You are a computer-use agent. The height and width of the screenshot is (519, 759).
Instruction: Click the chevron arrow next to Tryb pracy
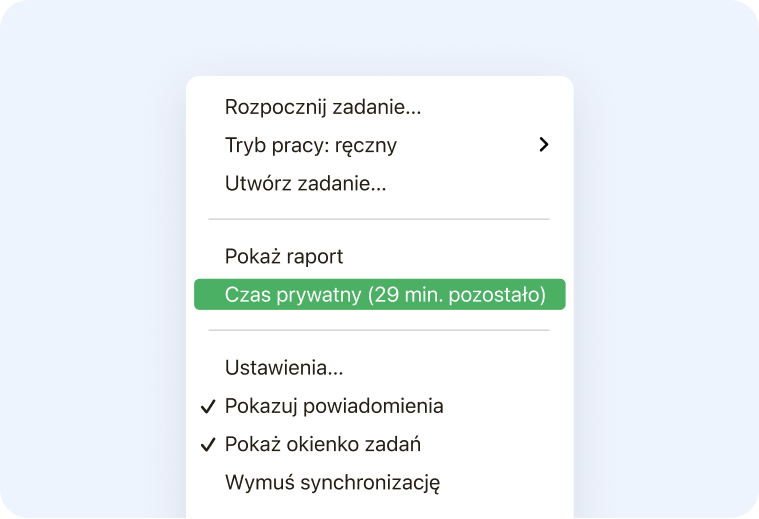tap(543, 145)
